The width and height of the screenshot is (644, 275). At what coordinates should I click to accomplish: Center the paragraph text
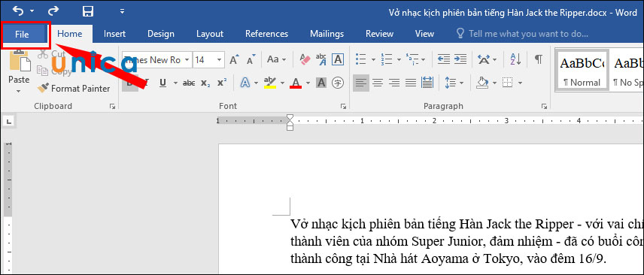378,83
